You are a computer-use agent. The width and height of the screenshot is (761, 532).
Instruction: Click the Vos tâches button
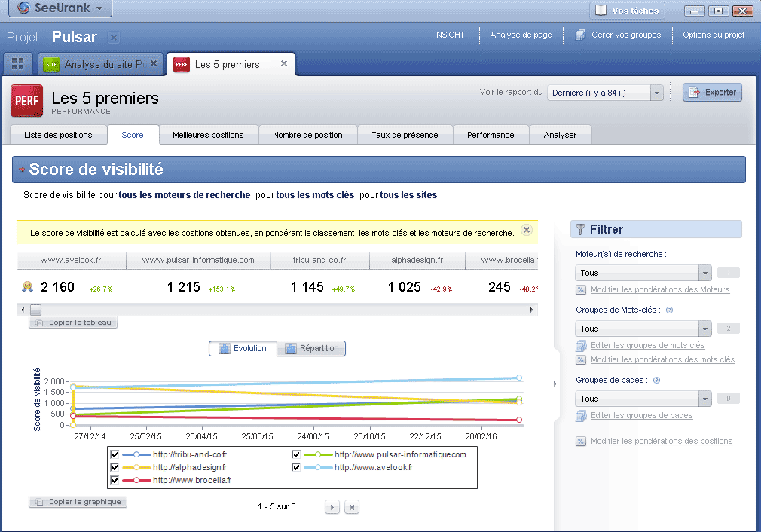tap(627, 11)
